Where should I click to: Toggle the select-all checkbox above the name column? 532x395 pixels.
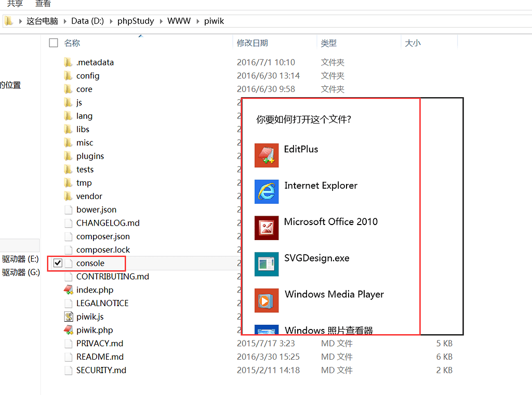tap(53, 43)
